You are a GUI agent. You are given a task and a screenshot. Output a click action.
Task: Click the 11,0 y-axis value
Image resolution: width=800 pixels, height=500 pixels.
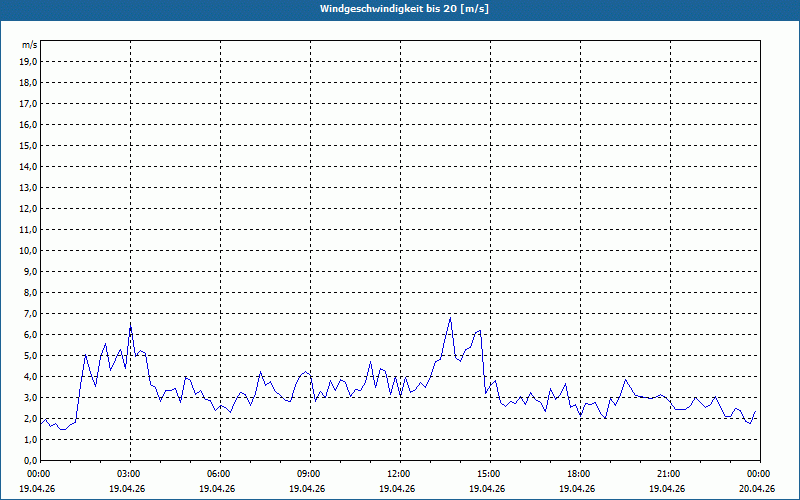[28, 230]
